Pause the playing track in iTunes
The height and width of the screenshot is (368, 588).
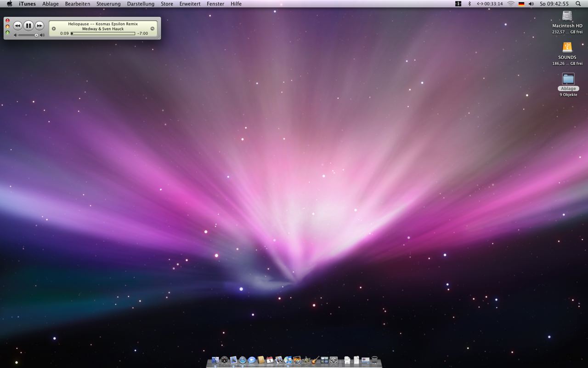click(x=28, y=26)
